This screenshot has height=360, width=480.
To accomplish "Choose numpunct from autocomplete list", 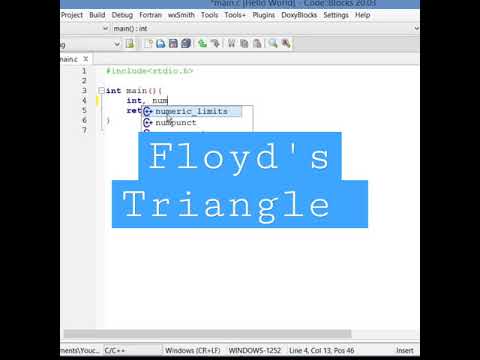I will click(176, 123).
